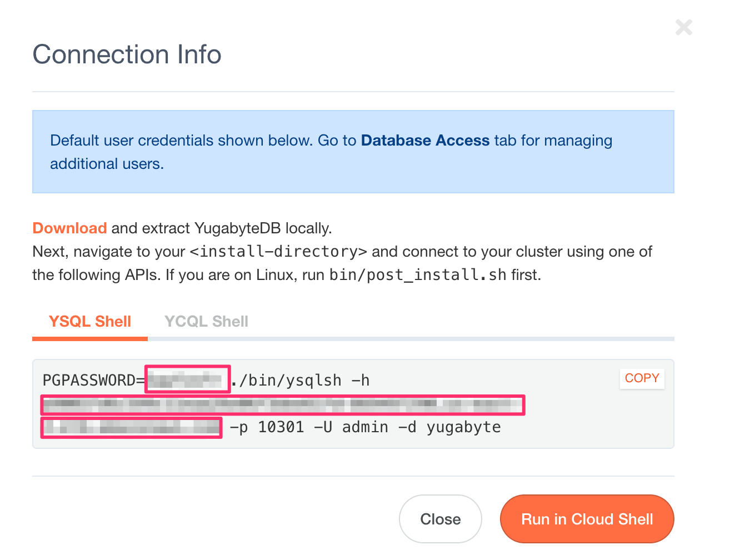The width and height of the screenshot is (730, 560).
Task: Click the yugabyte database name
Action: tap(463, 427)
